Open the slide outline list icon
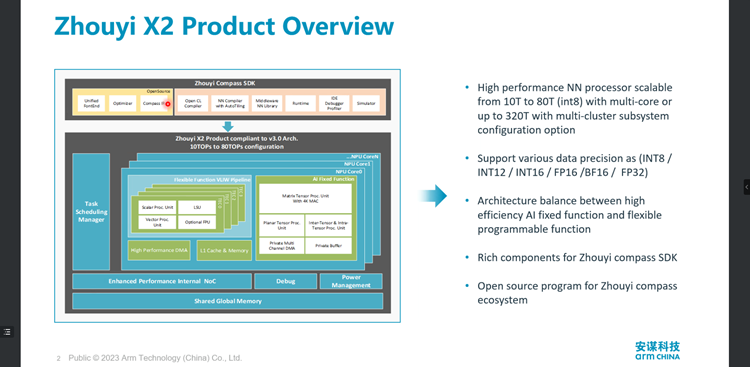This screenshot has width=750, height=367. click(7, 332)
